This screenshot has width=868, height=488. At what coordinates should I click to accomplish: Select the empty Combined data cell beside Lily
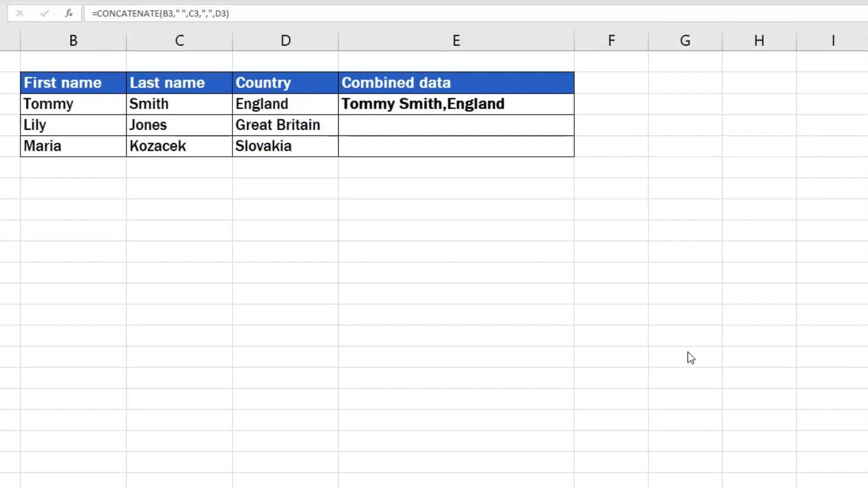pyautogui.click(x=456, y=125)
